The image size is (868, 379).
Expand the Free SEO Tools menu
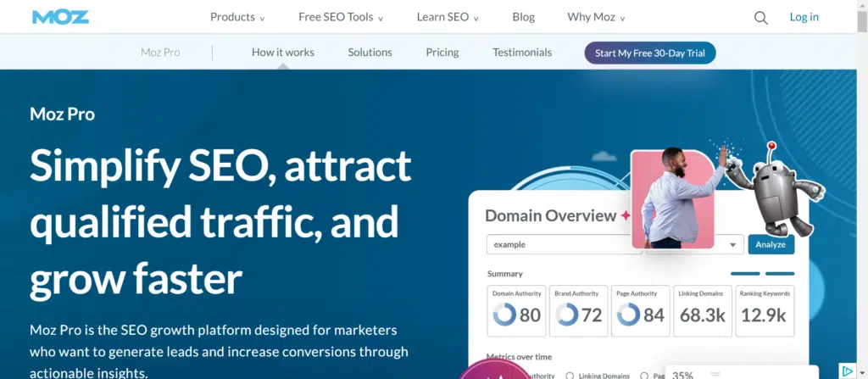[341, 17]
